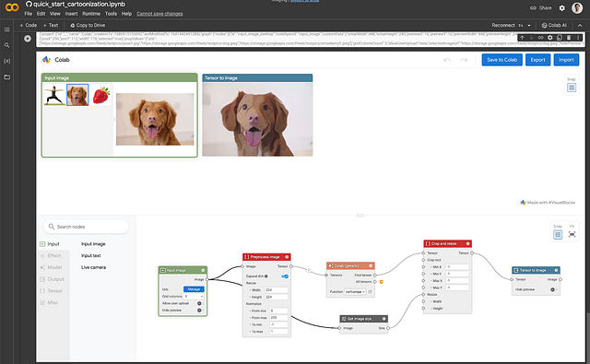
Task: Add a new Code cell
Action: (29, 26)
